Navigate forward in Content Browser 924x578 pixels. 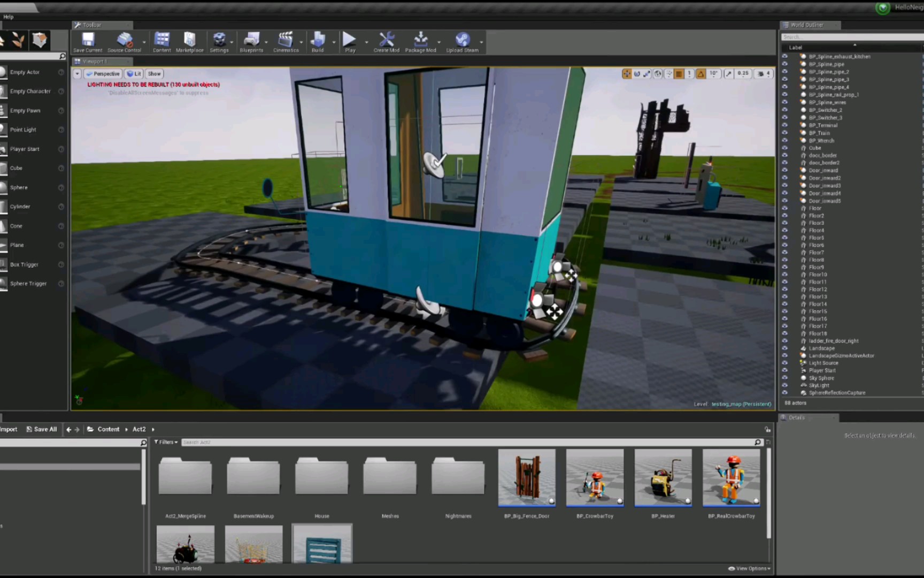coord(77,429)
